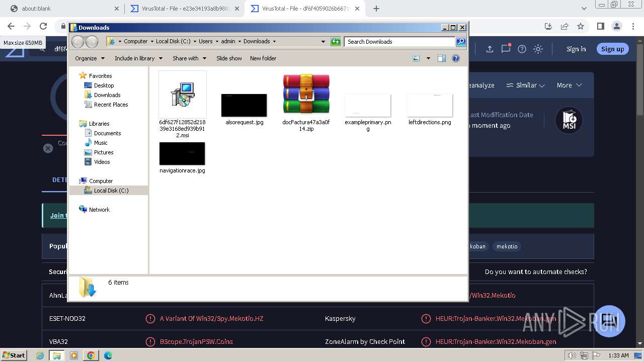Open the view options dropdown arrow

pos(428,58)
